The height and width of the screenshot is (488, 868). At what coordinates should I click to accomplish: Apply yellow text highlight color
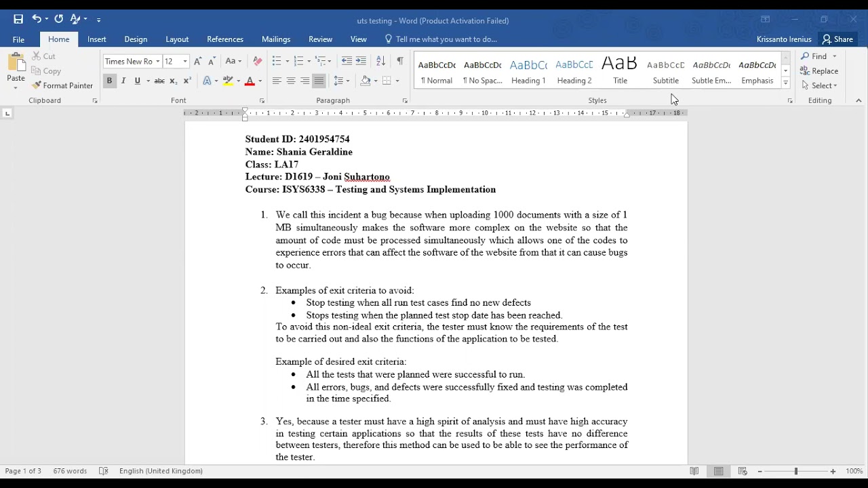229,81
